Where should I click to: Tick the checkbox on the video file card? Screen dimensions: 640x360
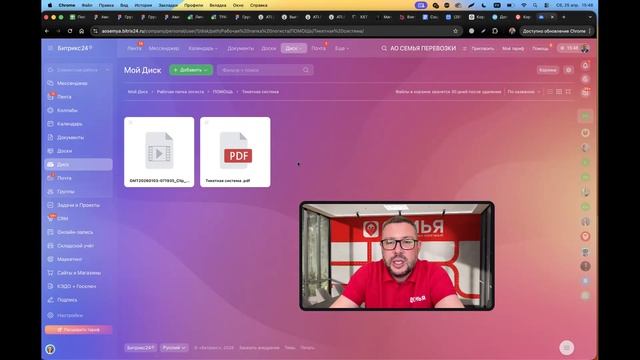point(131,122)
